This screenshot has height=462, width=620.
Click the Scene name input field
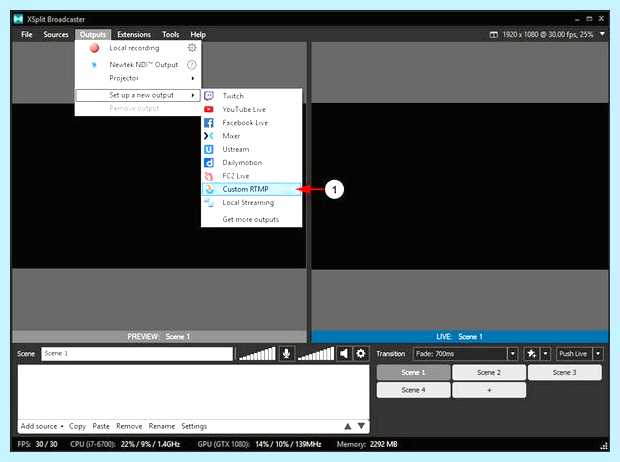(x=137, y=354)
